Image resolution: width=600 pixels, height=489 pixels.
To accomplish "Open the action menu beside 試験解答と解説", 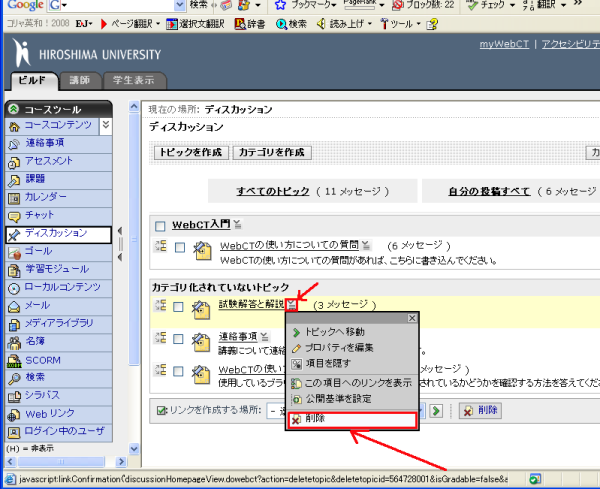I will point(292,305).
